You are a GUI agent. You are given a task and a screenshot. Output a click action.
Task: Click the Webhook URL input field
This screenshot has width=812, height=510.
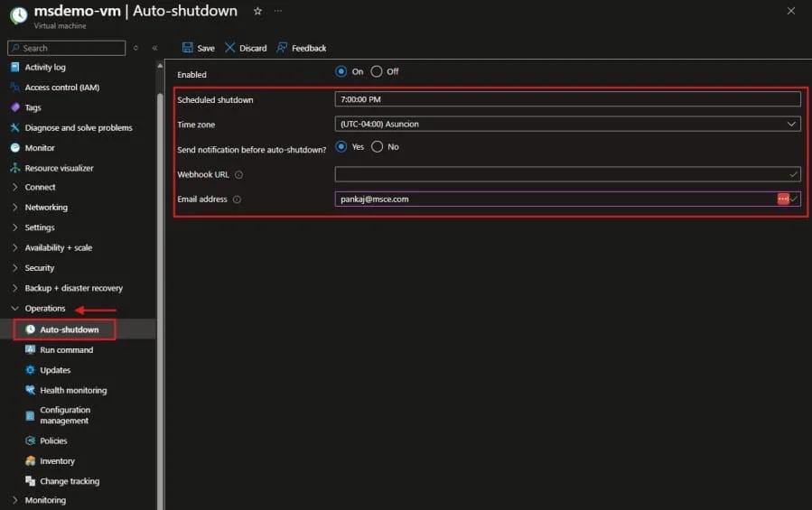pyautogui.click(x=567, y=174)
